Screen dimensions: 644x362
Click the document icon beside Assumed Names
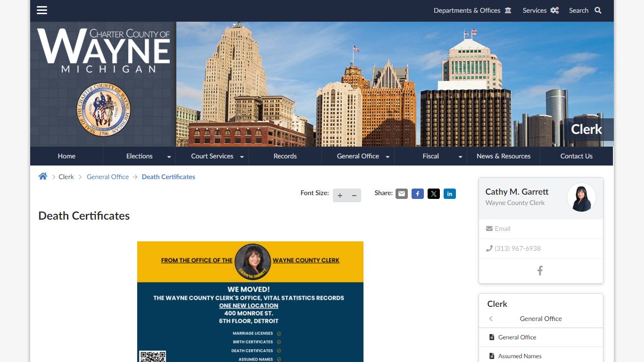click(492, 356)
